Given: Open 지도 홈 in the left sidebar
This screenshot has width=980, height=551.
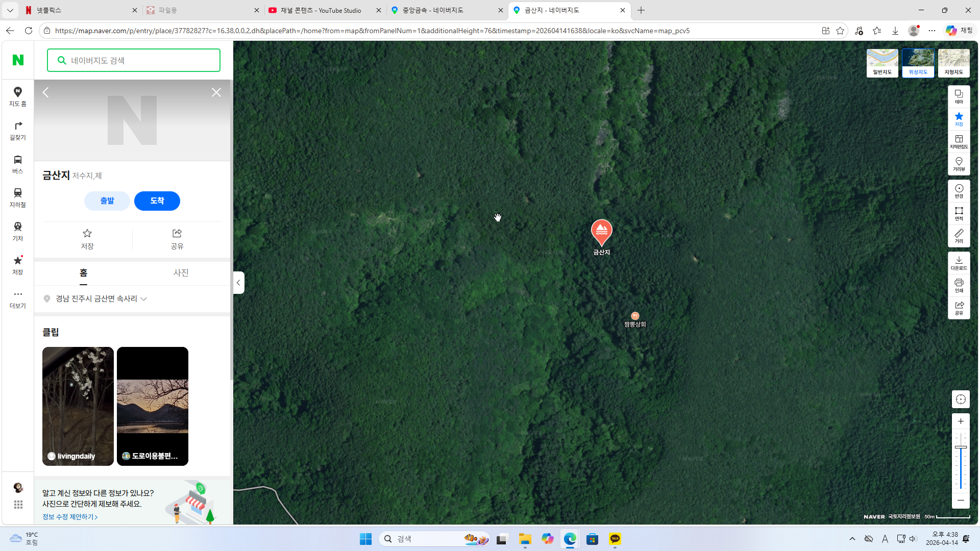Looking at the screenshot, I should (18, 96).
